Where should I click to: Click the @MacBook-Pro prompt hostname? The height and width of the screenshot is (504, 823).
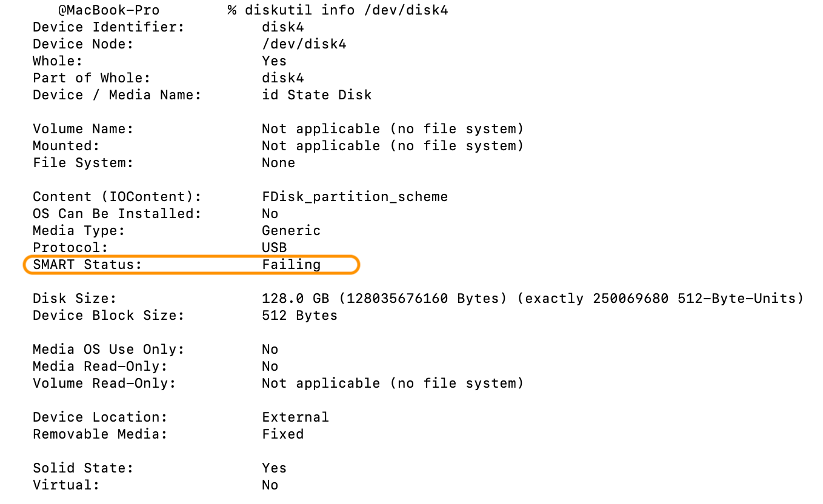click(108, 10)
